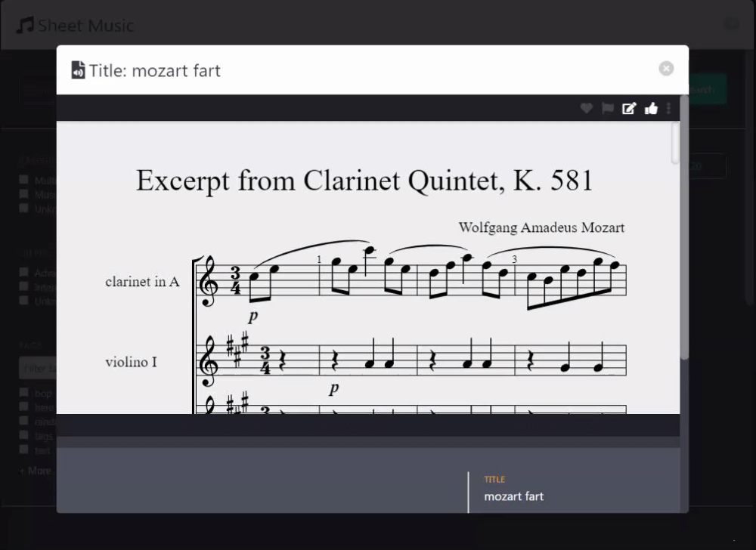Click the round icon in header corner

pyautogui.click(x=732, y=23)
